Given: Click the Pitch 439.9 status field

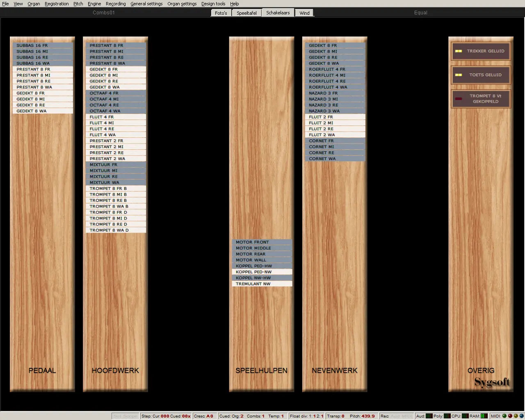Looking at the screenshot, I should (x=362, y=416).
